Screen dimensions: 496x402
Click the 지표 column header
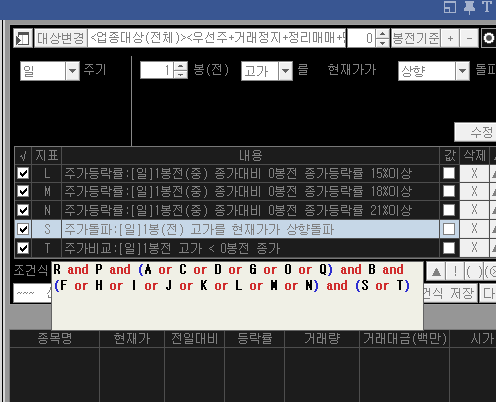[47, 155]
